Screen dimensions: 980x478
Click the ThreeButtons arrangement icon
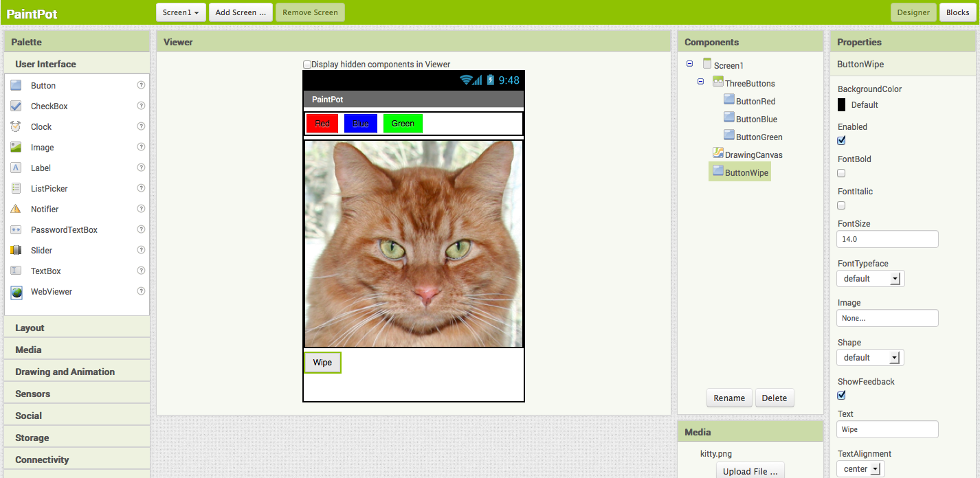click(718, 82)
